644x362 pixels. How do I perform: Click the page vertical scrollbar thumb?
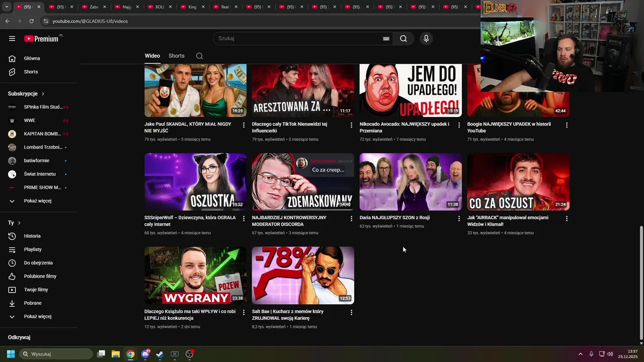click(x=640, y=283)
